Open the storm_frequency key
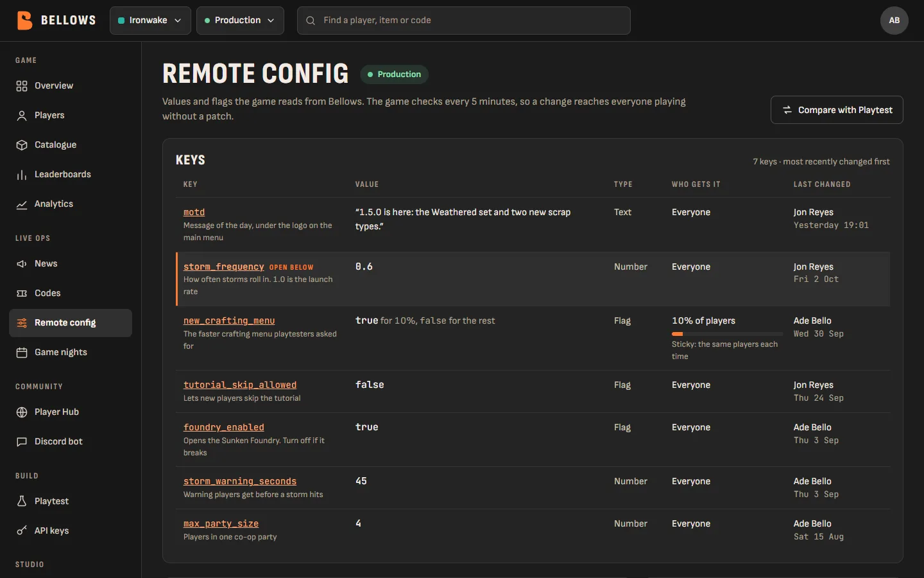This screenshot has height=578, width=924. coord(223,267)
